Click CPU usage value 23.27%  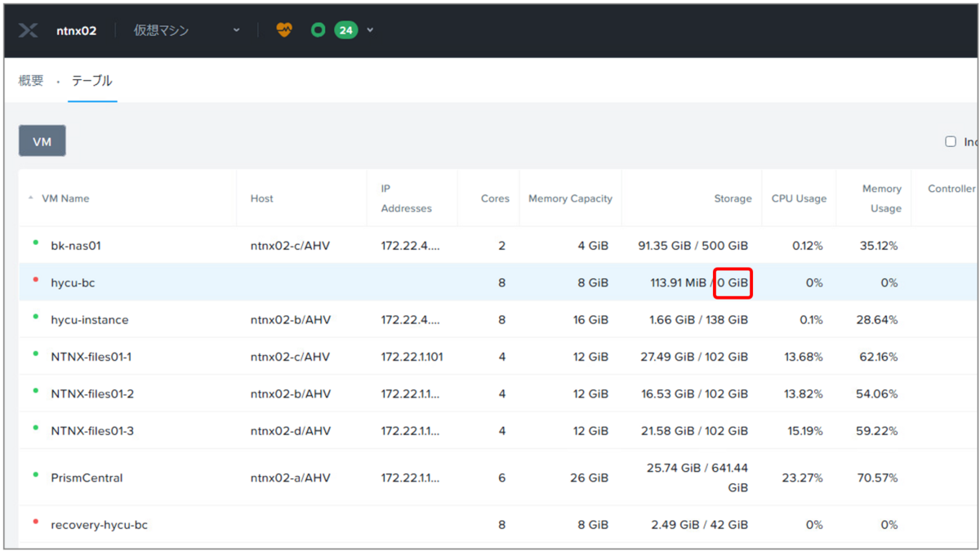click(803, 478)
